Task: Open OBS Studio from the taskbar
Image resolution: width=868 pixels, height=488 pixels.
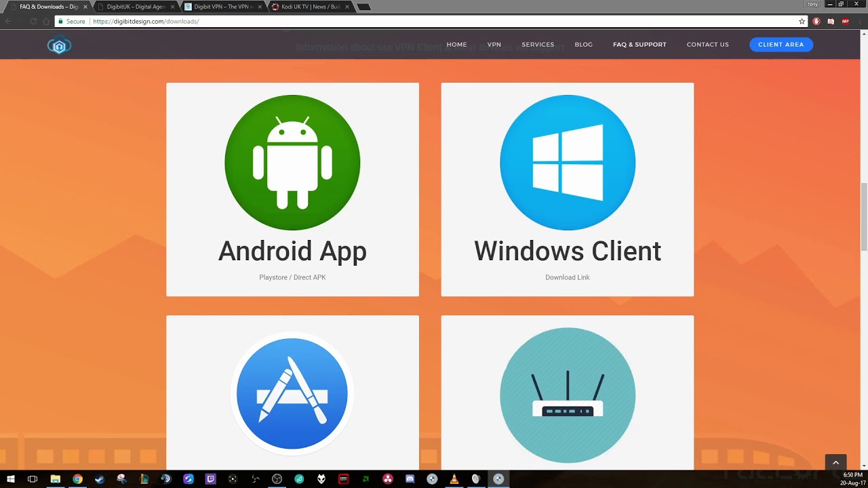Action: 277,479
